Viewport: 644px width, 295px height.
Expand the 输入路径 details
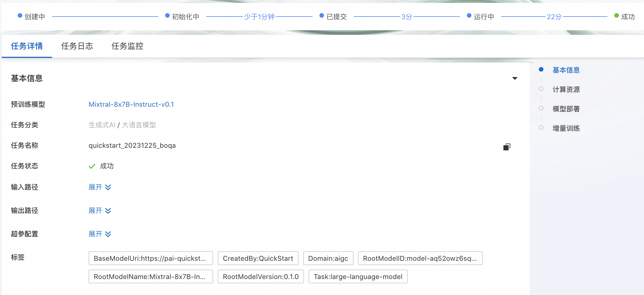click(x=100, y=187)
